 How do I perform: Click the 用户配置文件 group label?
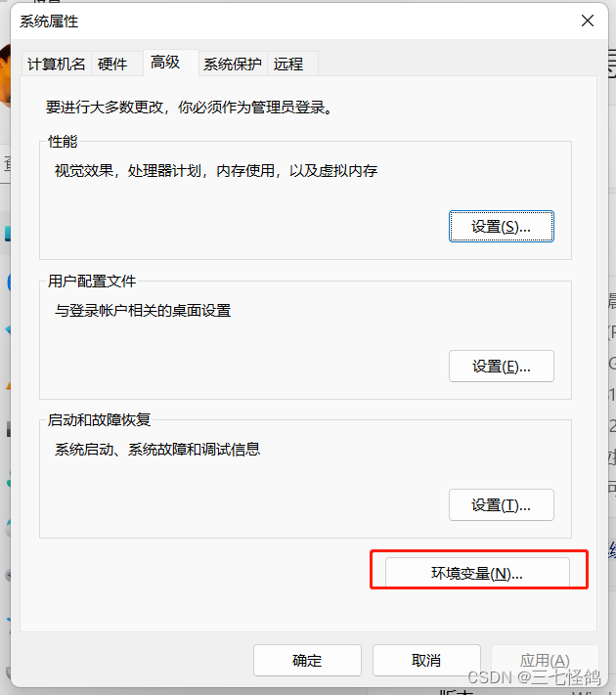(92, 281)
